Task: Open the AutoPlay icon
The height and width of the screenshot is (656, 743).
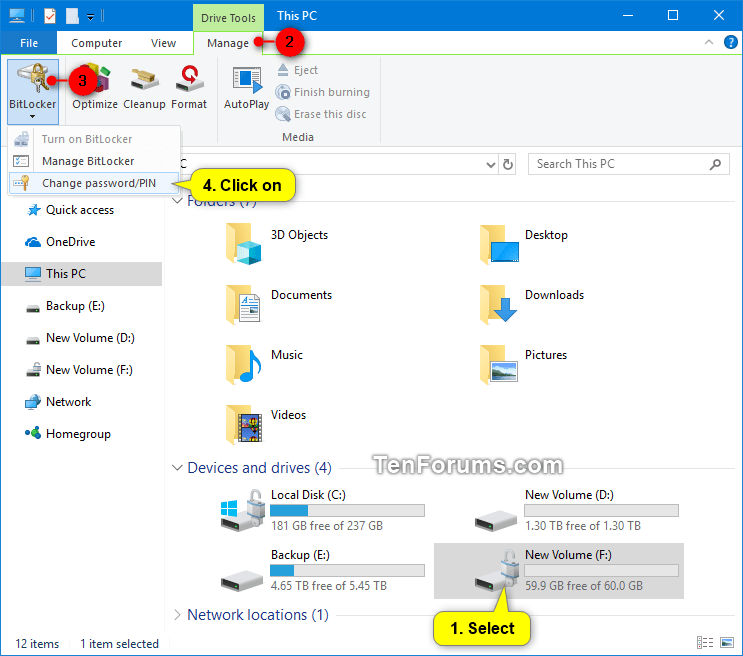Action: (x=246, y=87)
